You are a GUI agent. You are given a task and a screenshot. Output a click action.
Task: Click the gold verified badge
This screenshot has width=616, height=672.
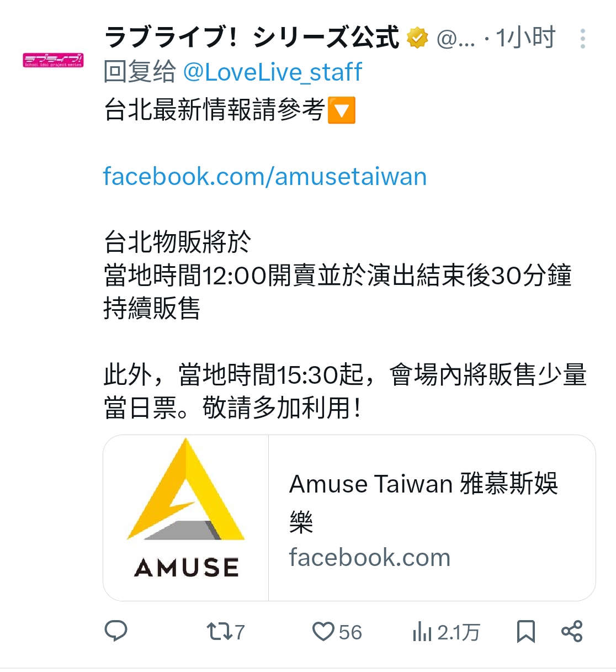tap(417, 38)
